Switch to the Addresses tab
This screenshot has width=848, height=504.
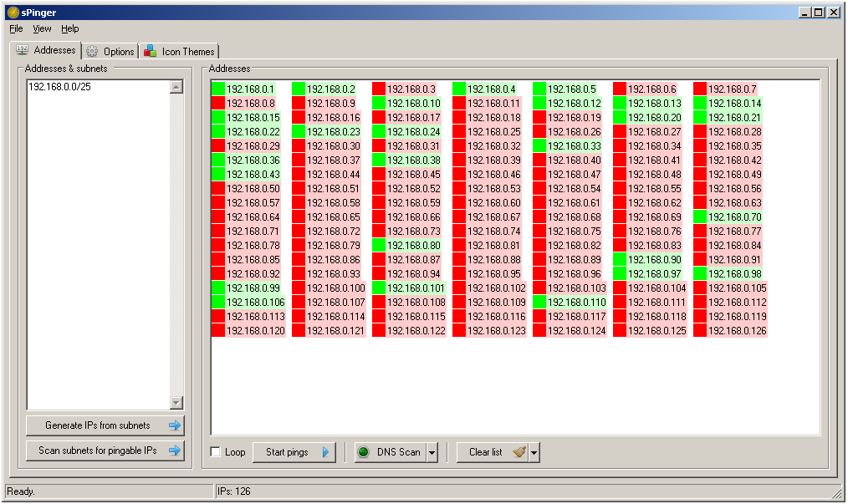click(46, 50)
